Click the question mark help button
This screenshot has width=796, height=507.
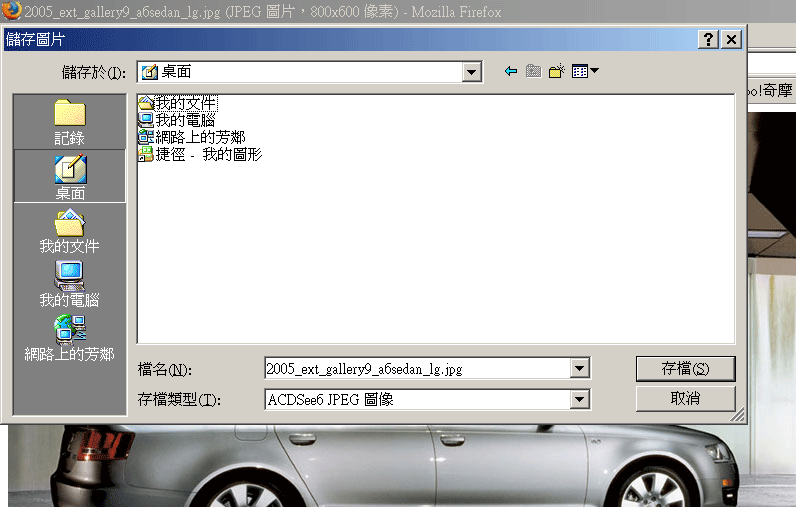pyautogui.click(x=709, y=39)
